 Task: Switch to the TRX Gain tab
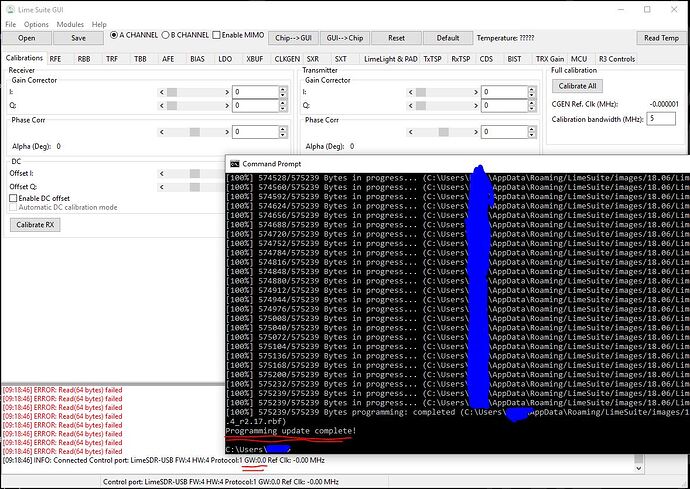tap(550, 59)
